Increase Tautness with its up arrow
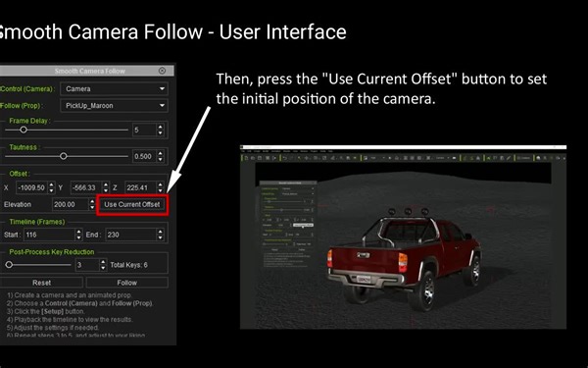 point(161,154)
